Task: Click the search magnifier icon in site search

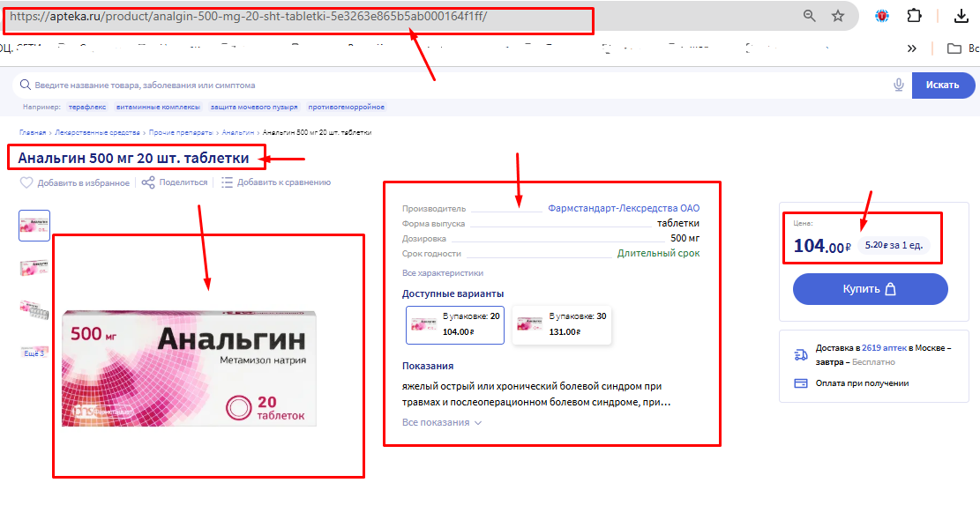Action: (x=25, y=85)
